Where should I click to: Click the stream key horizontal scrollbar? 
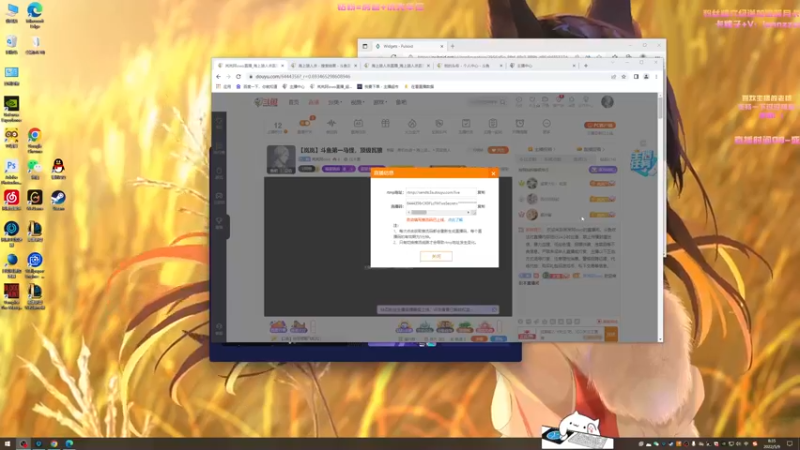tap(439, 212)
